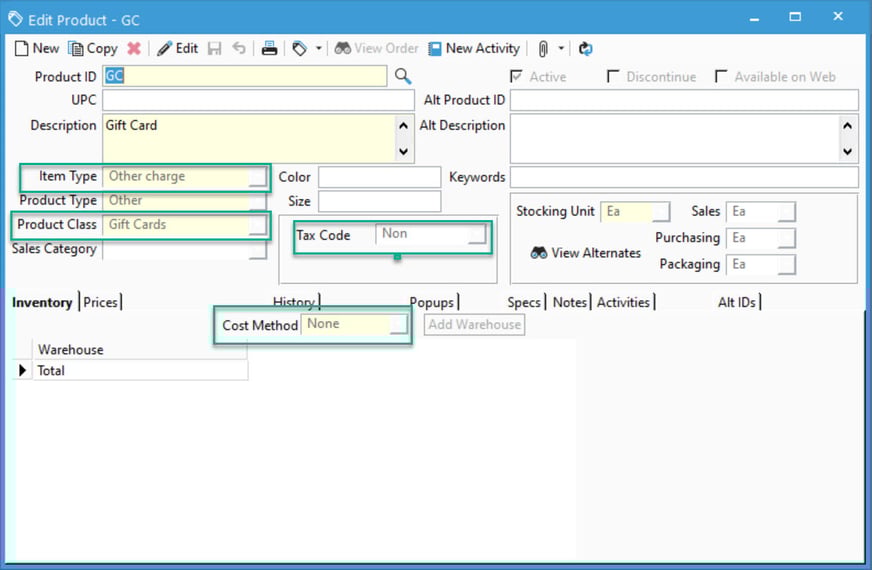Switch to the Prices tab

click(101, 302)
